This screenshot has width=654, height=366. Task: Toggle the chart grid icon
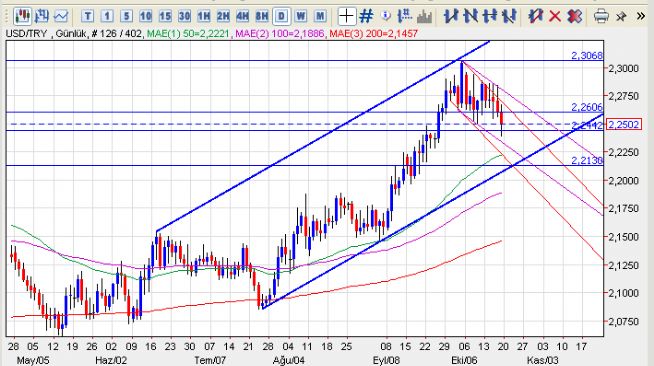(x=366, y=16)
